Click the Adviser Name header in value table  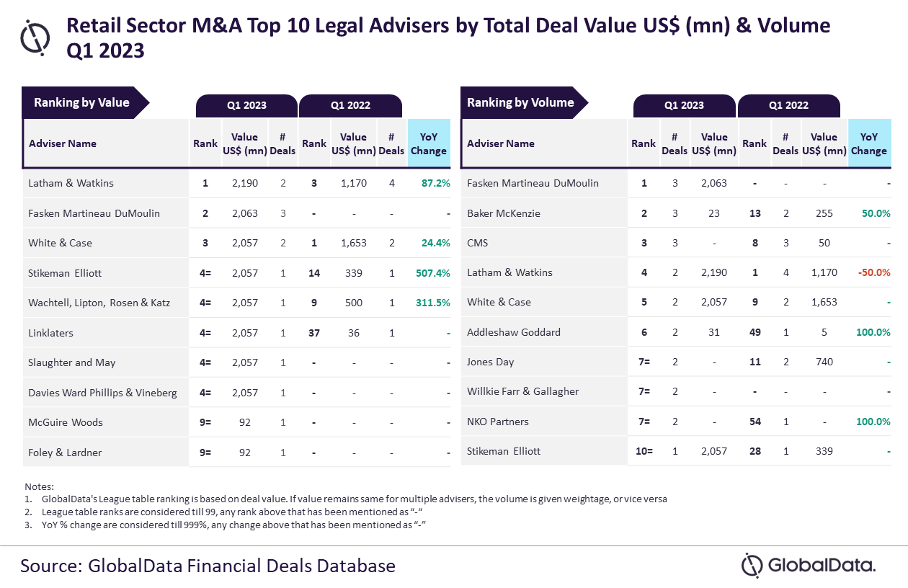(63, 143)
